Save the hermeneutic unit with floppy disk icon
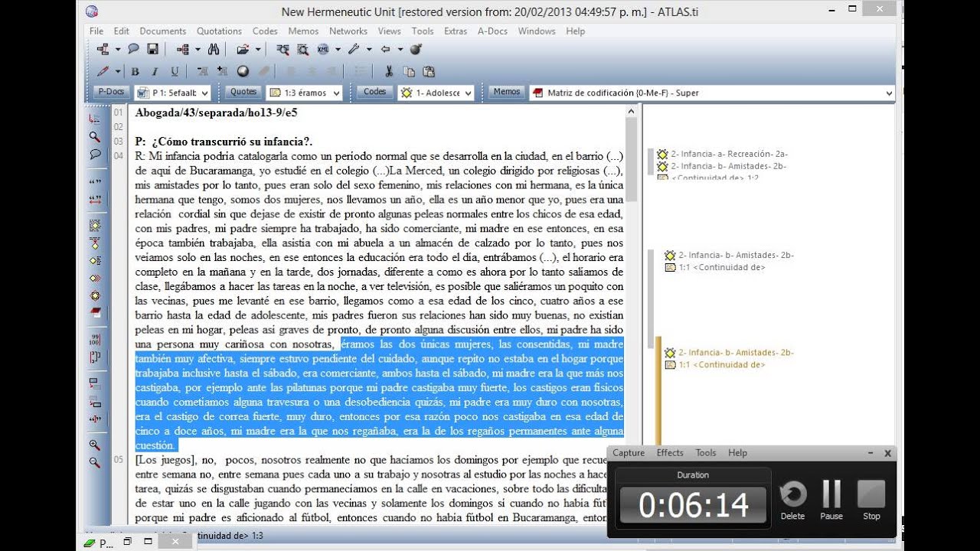 click(152, 49)
